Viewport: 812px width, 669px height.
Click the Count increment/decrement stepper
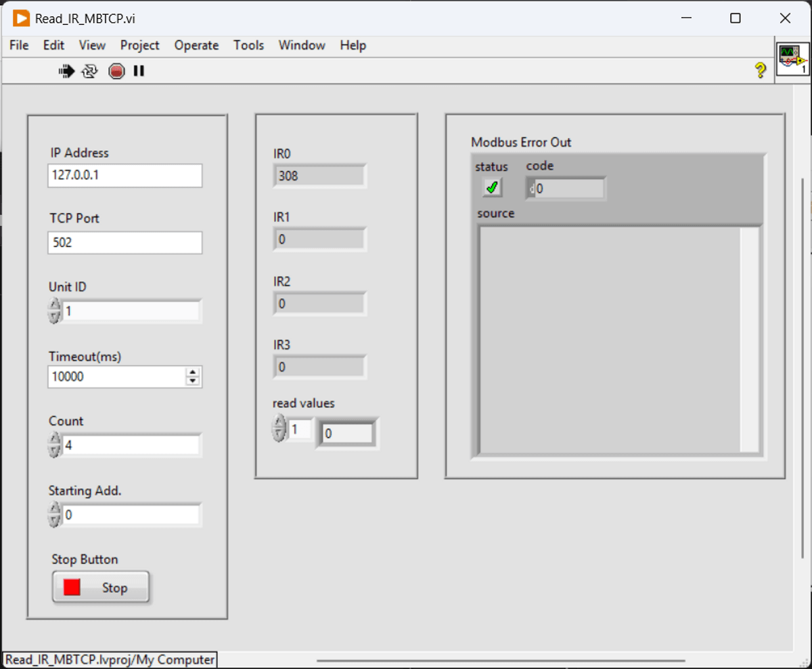(54, 445)
